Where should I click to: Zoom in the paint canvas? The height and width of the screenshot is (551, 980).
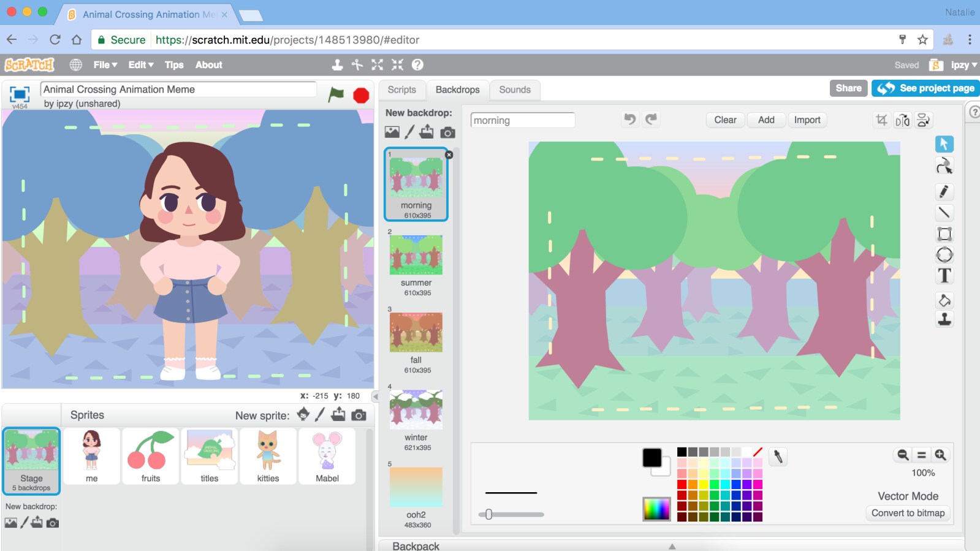coord(940,455)
